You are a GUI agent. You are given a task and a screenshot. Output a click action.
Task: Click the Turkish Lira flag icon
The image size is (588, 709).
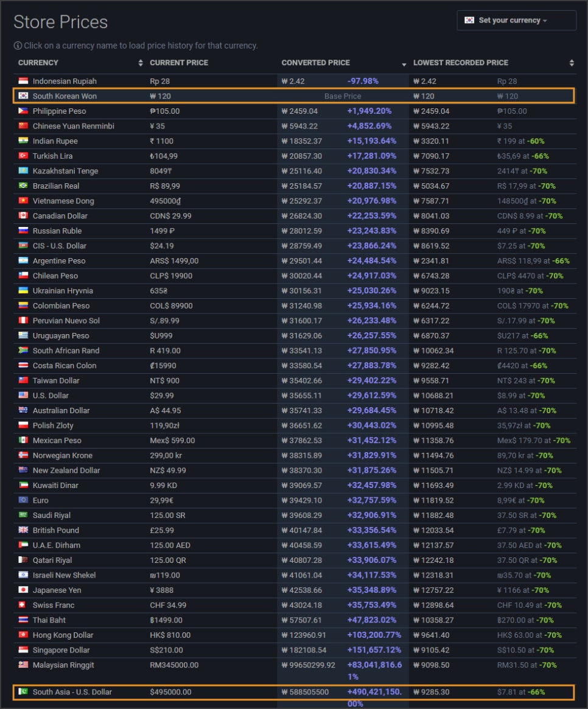[x=23, y=156]
